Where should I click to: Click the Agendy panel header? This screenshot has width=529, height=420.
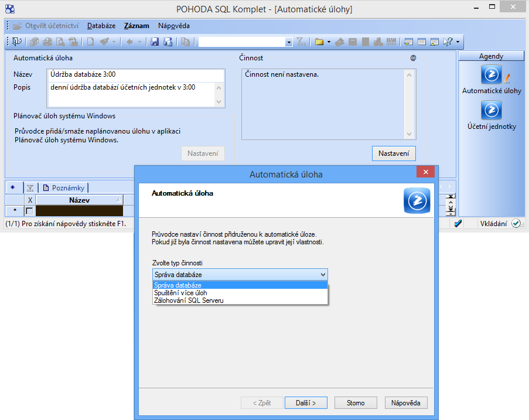(x=491, y=56)
